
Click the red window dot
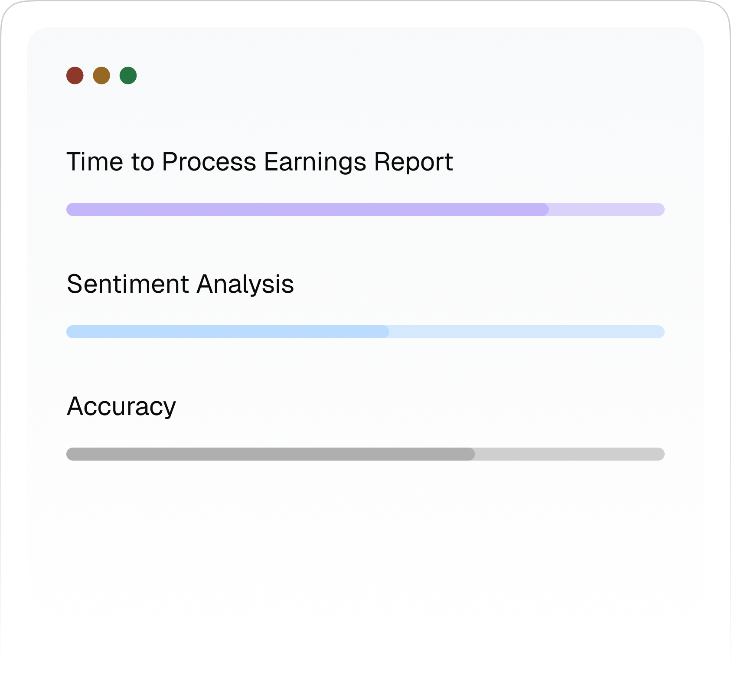pos(75,75)
